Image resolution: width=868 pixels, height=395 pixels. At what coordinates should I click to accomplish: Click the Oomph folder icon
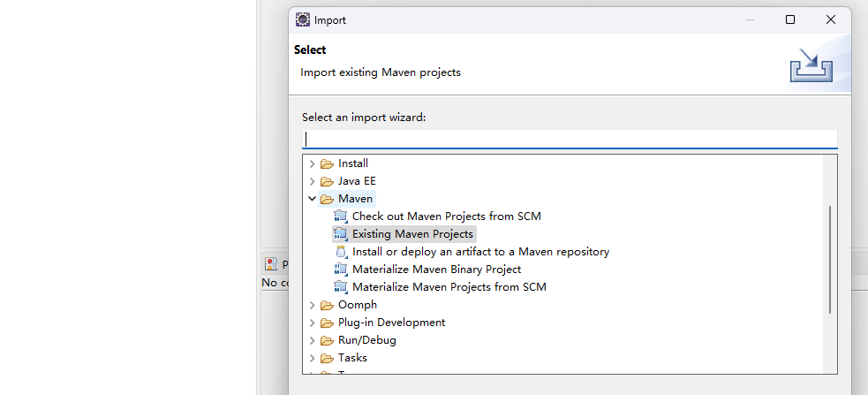click(x=328, y=305)
